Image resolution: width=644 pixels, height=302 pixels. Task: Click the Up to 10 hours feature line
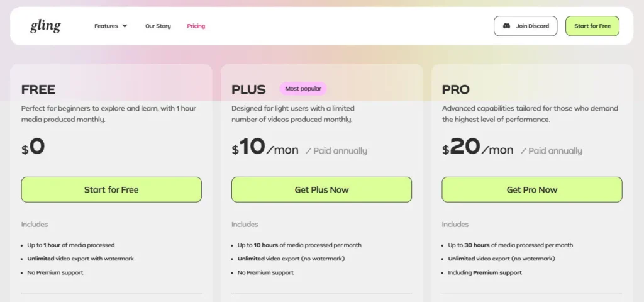tap(299, 245)
